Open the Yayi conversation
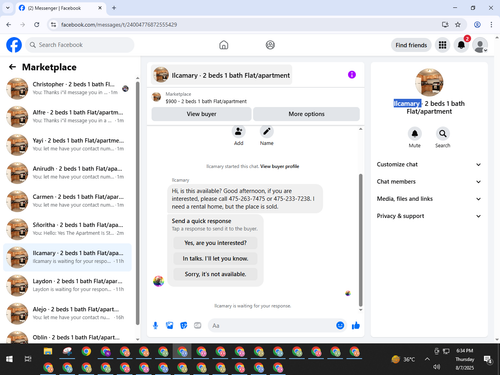The image size is (500, 375). point(67,145)
